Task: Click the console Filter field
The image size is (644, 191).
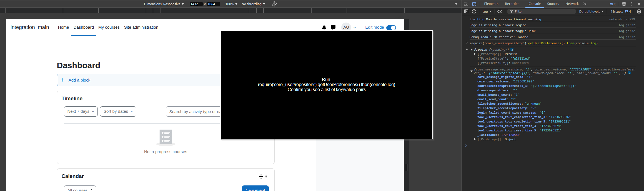Action: 542,11
